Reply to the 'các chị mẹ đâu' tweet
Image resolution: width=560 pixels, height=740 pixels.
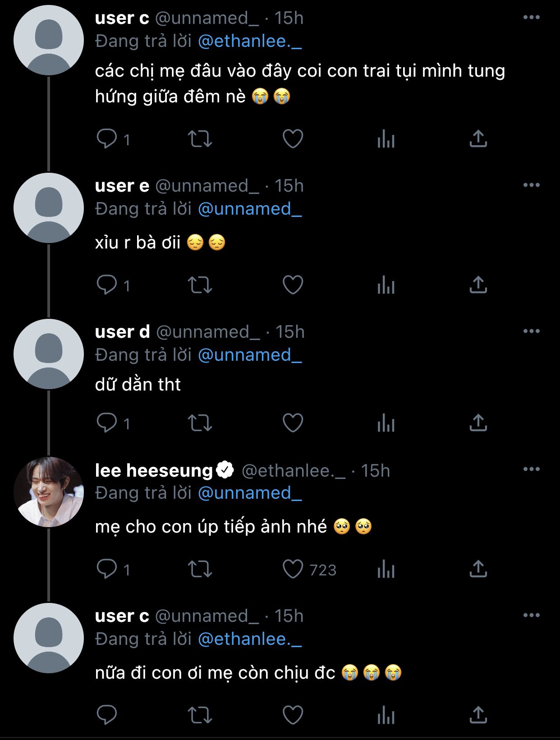coord(107,139)
